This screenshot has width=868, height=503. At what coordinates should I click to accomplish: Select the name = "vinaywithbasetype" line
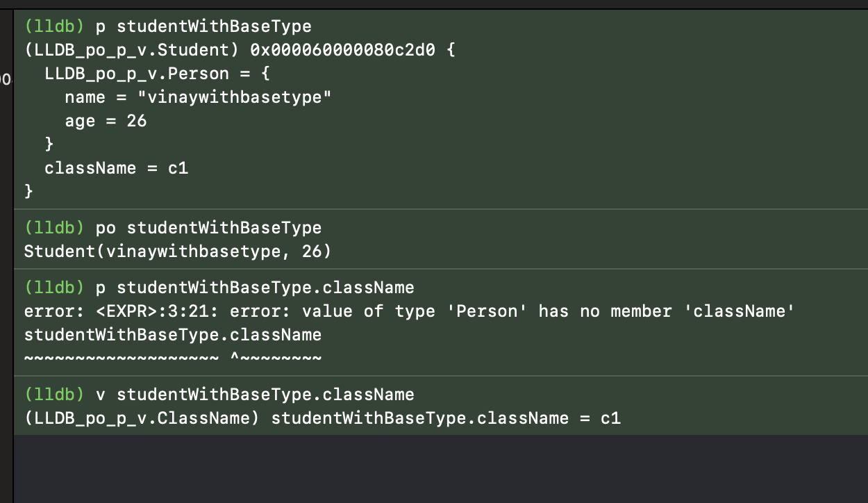tap(198, 97)
